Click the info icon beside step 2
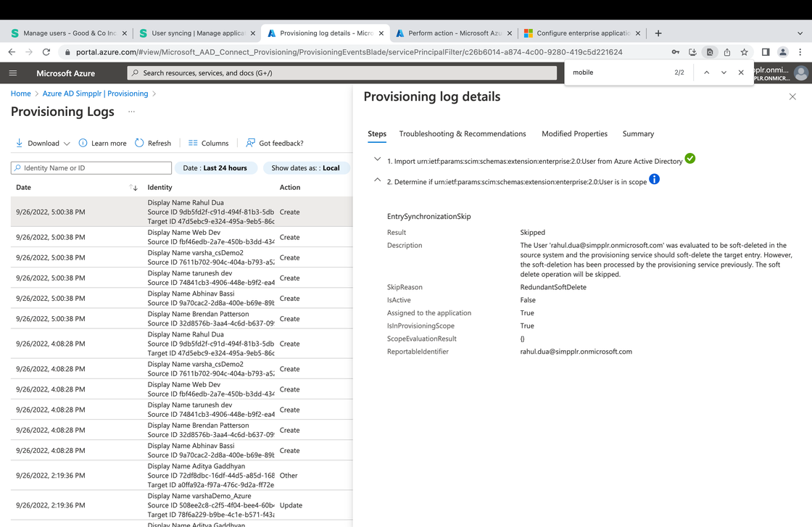 click(655, 179)
